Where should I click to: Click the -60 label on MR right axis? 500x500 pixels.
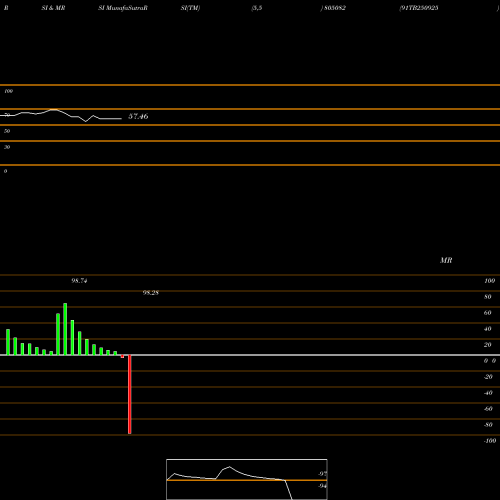[x=488, y=409]
